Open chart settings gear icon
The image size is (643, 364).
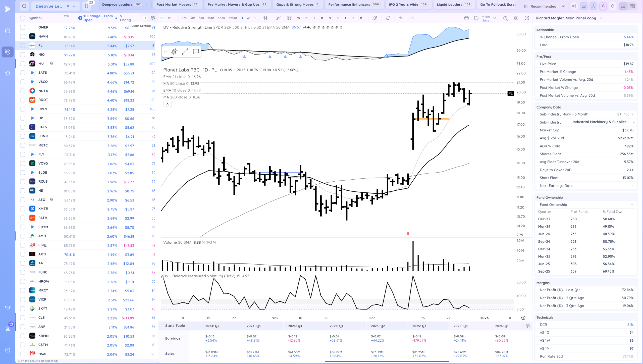coord(516,18)
